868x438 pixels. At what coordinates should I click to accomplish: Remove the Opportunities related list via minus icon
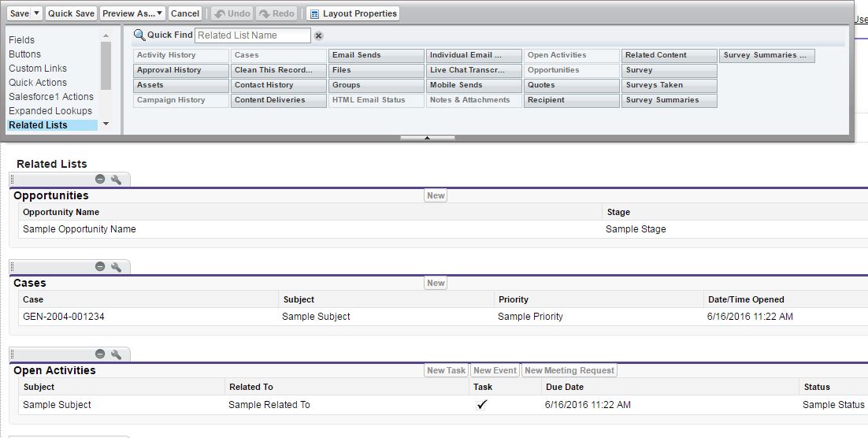coord(100,180)
